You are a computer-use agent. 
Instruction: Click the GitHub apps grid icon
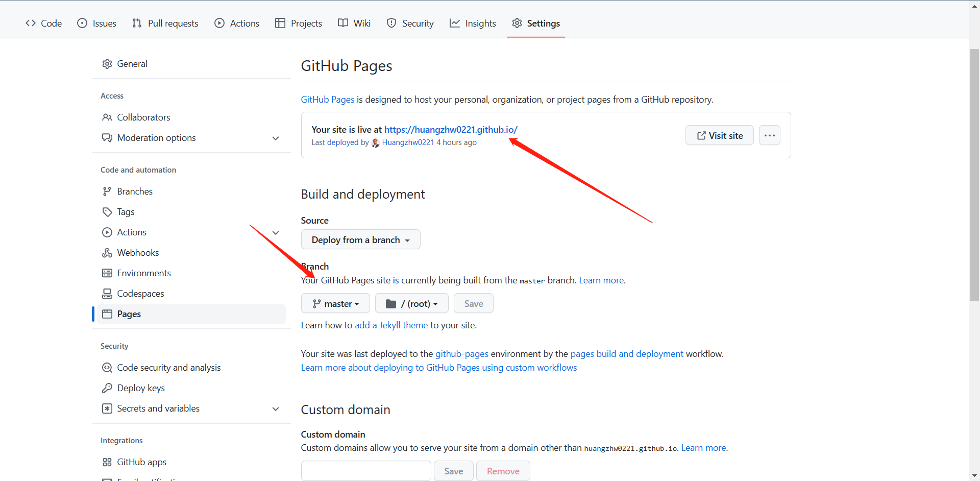[107, 462]
